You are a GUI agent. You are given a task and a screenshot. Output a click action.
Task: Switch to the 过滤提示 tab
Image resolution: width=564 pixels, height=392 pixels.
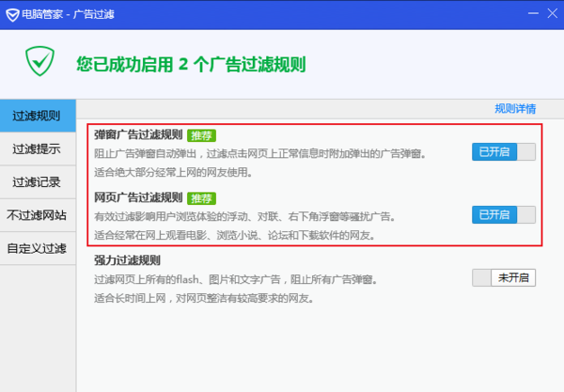(x=38, y=149)
